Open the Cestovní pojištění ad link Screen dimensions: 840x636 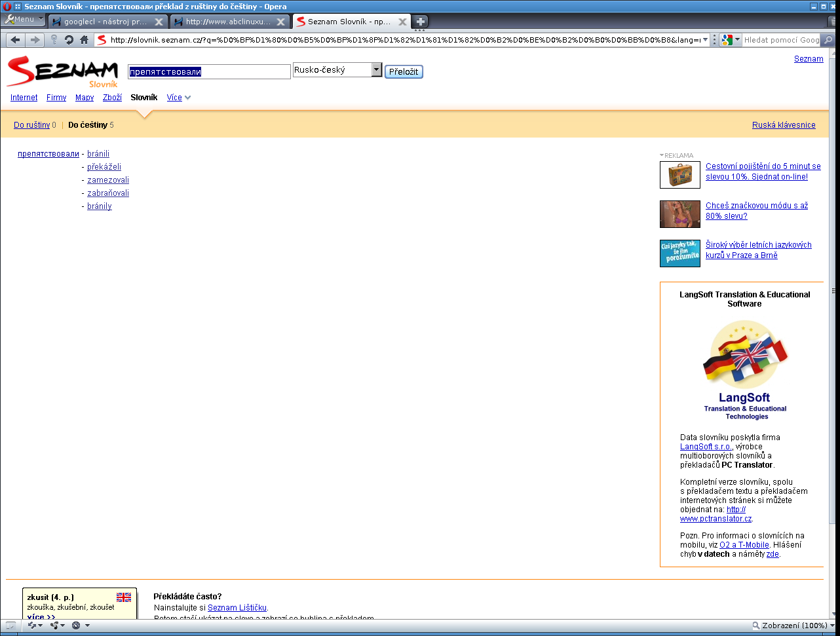point(763,172)
